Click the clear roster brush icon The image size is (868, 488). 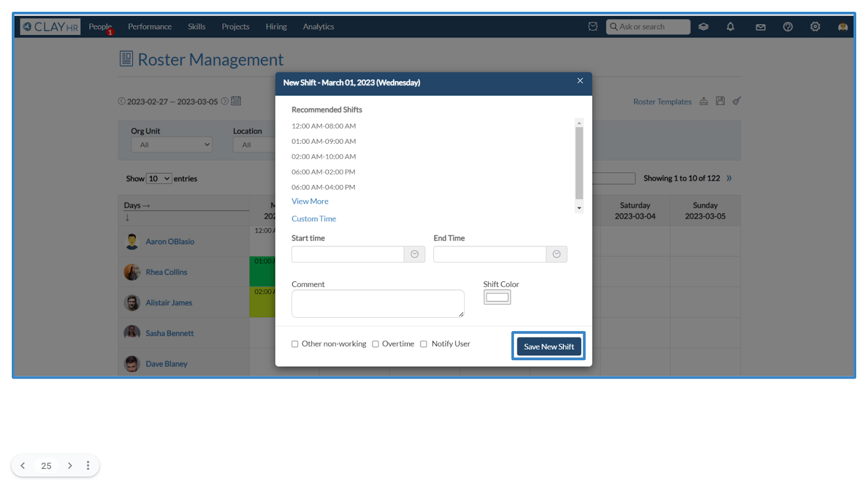(x=737, y=101)
